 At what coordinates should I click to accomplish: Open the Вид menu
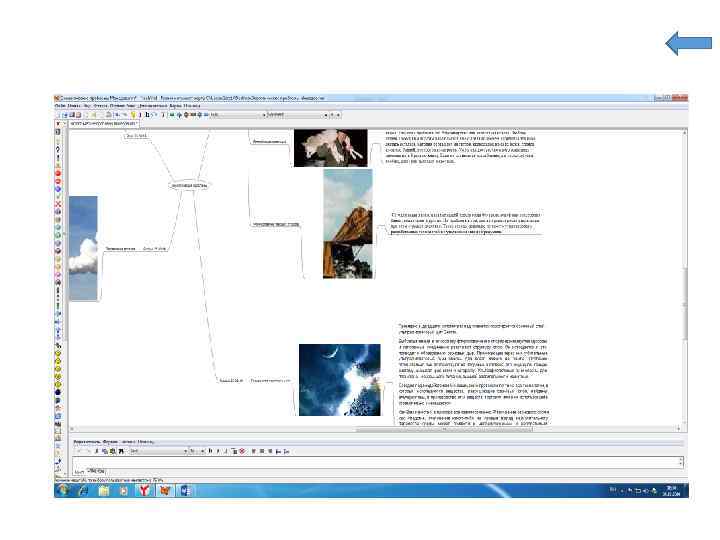pyautogui.click(x=87, y=106)
